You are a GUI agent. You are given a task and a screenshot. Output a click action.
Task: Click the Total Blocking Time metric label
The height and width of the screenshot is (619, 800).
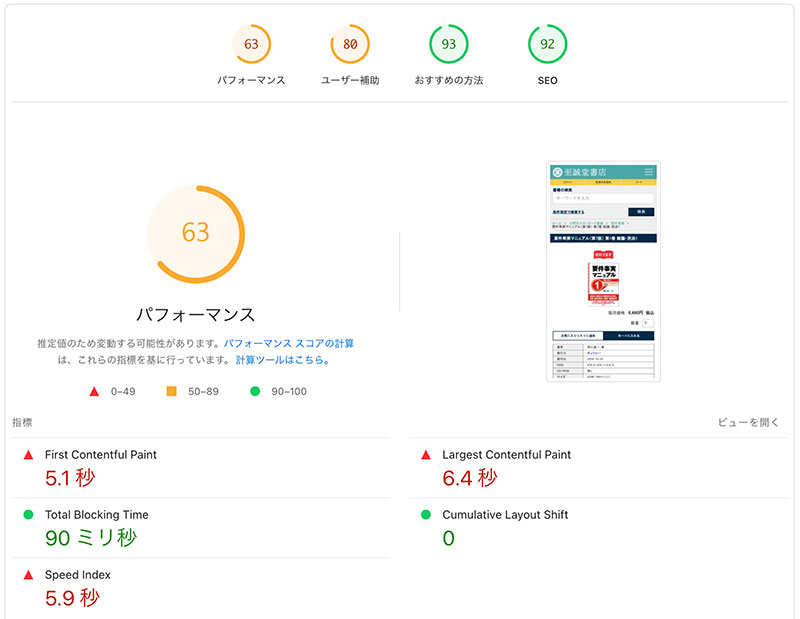point(96,514)
